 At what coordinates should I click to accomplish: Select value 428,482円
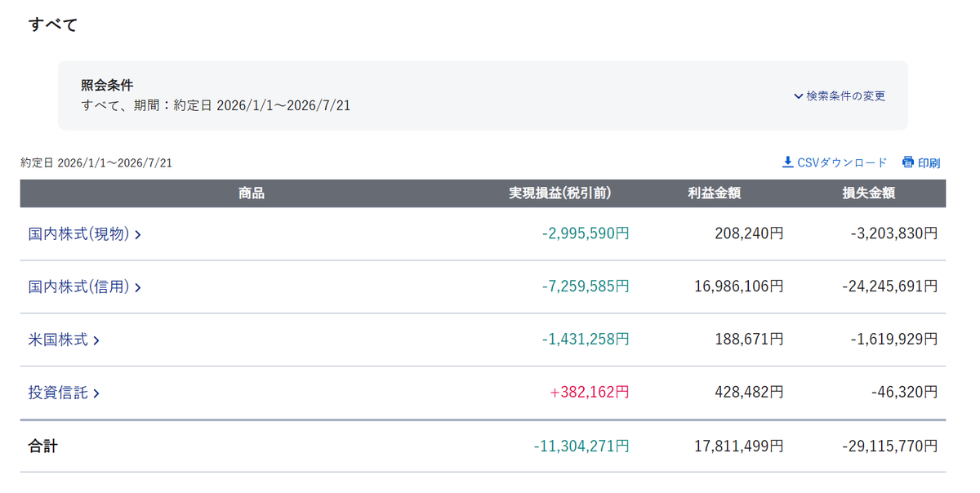(749, 392)
